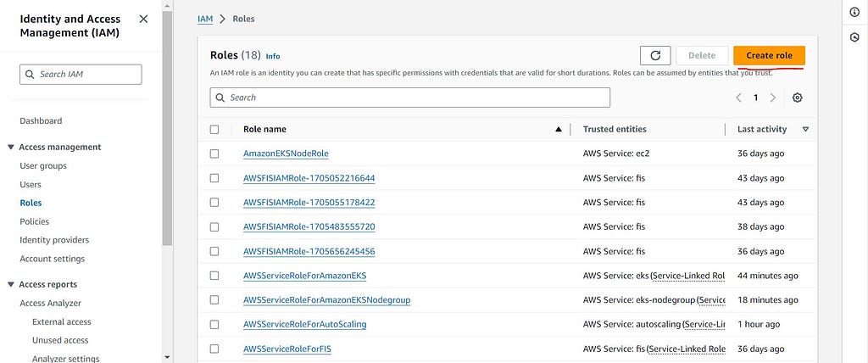868x363 pixels.
Task: Check AWSServiceRoleForAmazonEKSNodegroup checkbox
Action: (214, 300)
